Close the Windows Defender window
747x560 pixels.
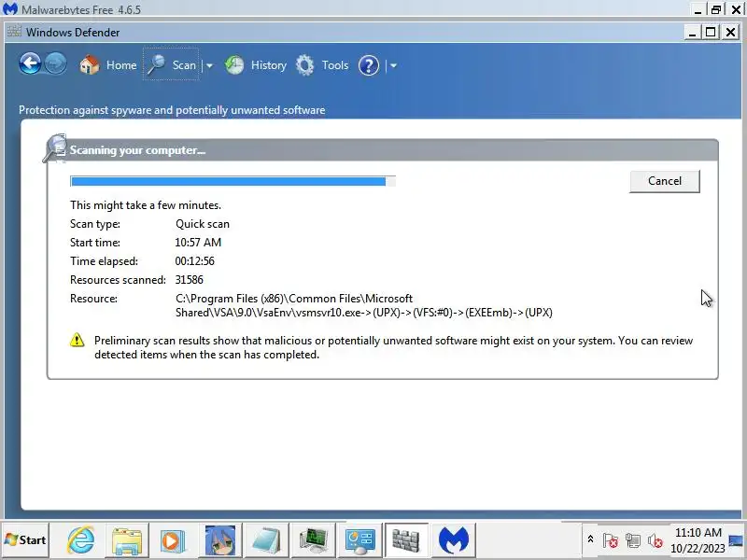coord(730,32)
